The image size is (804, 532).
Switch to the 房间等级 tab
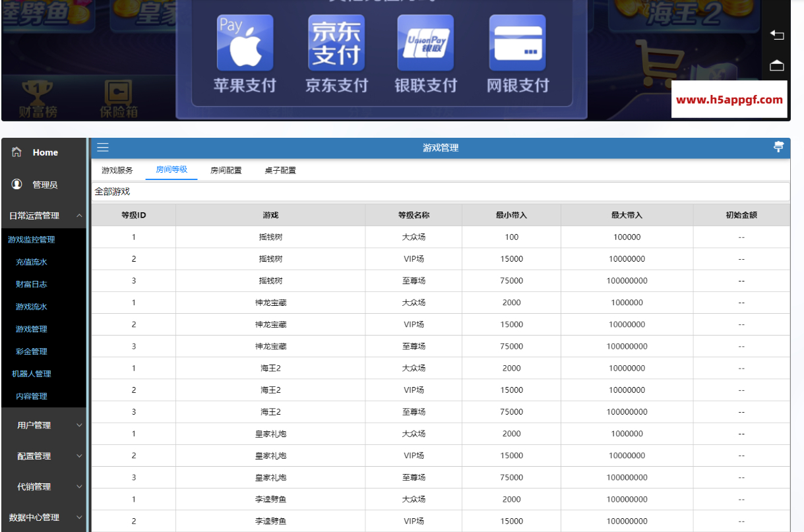pos(171,169)
